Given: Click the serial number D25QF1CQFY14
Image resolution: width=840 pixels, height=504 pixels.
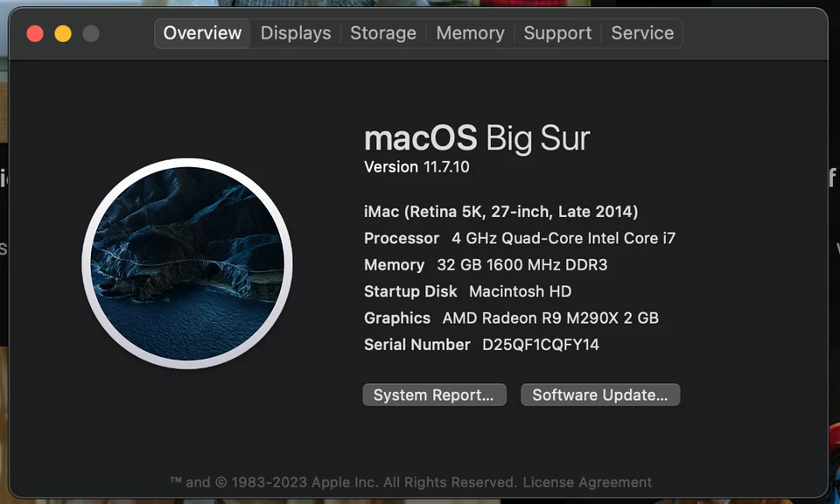Looking at the screenshot, I should click(541, 345).
